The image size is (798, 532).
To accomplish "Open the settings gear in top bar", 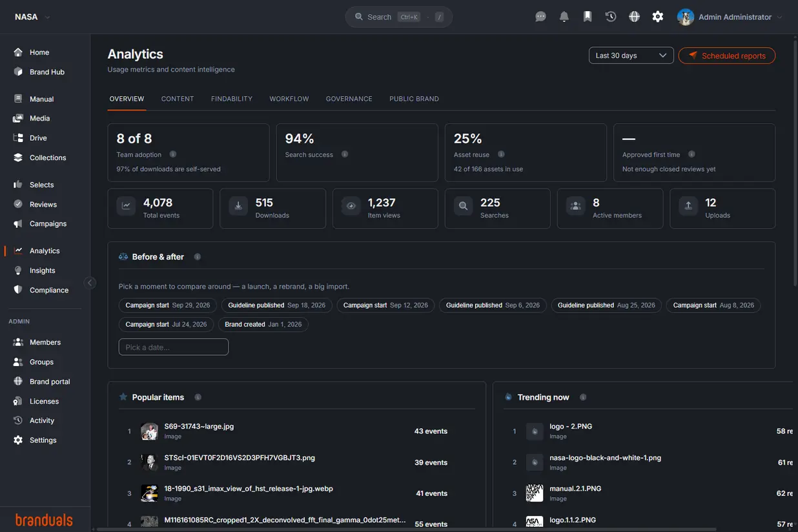I will (x=658, y=17).
